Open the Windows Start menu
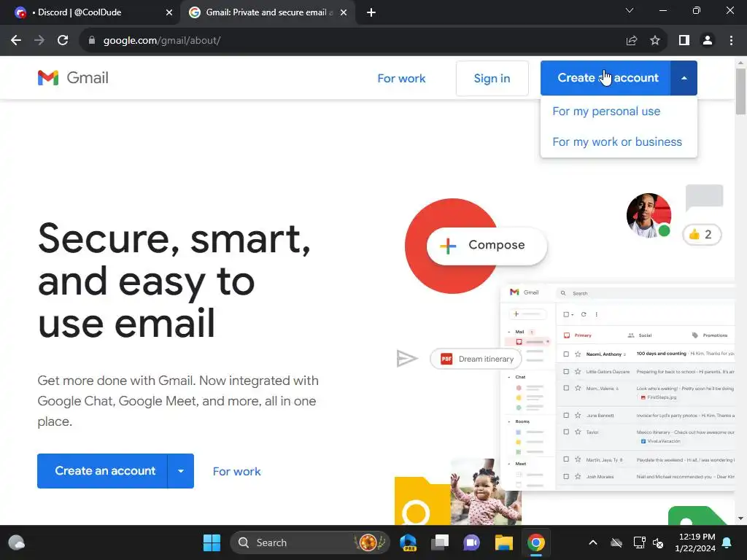The width and height of the screenshot is (747, 560). (212, 542)
